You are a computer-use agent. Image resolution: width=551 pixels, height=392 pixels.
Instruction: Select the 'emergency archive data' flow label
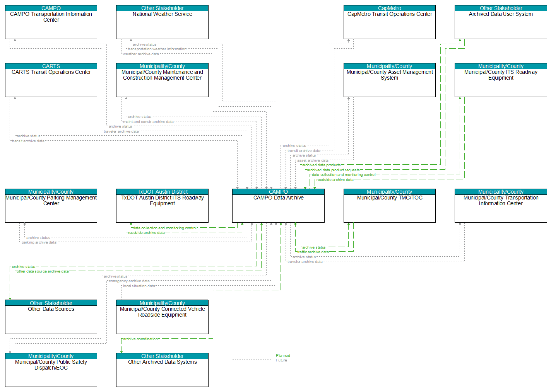129,281
